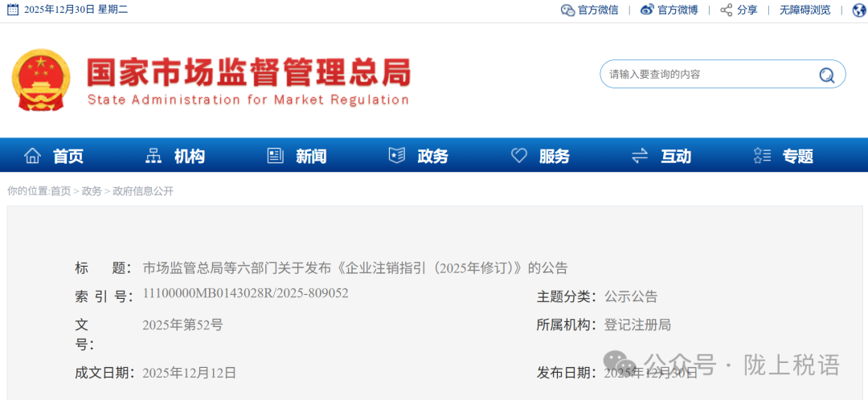This screenshot has width=868, height=400.
Task: Click the 机构 organization chart icon
Action: click(153, 156)
